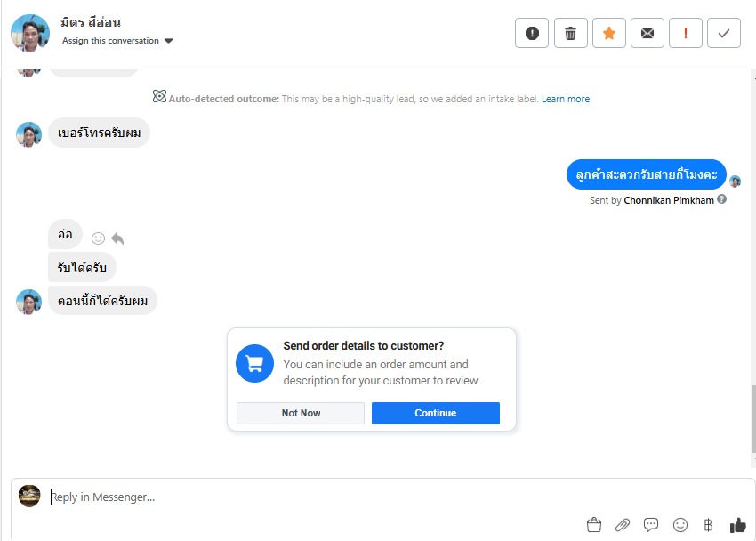Screen dimensions: 756x541
Task: Open customer profile picture in header
Action: [30, 33]
